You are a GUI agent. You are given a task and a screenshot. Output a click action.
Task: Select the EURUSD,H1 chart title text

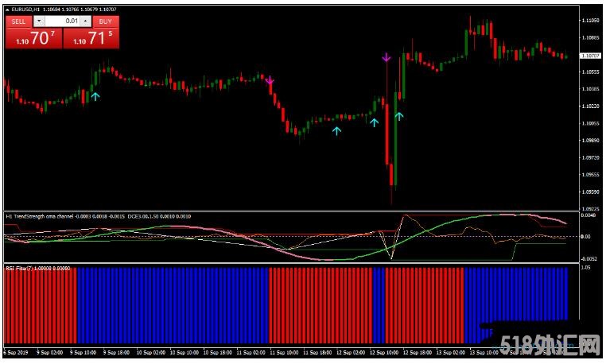pos(26,10)
